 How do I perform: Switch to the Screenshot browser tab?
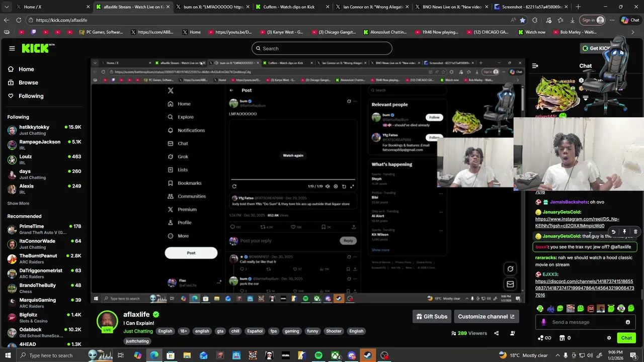coord(531,7)
